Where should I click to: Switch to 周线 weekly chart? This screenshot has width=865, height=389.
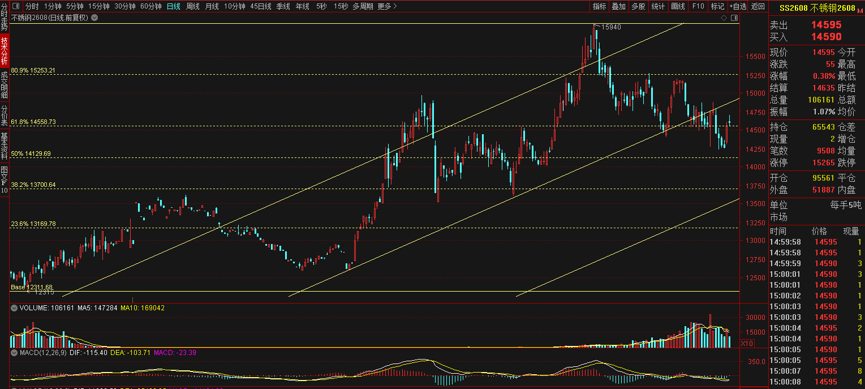coord(193,7)
